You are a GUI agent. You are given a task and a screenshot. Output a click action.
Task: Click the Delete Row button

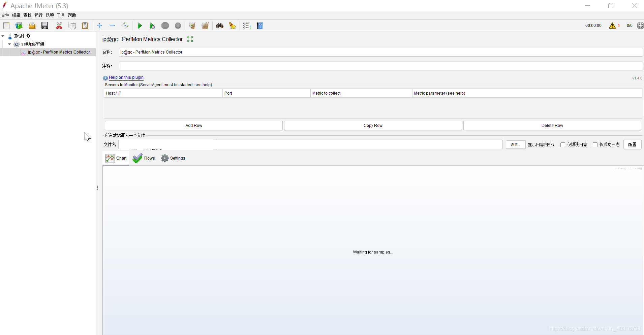coord(552,126)
